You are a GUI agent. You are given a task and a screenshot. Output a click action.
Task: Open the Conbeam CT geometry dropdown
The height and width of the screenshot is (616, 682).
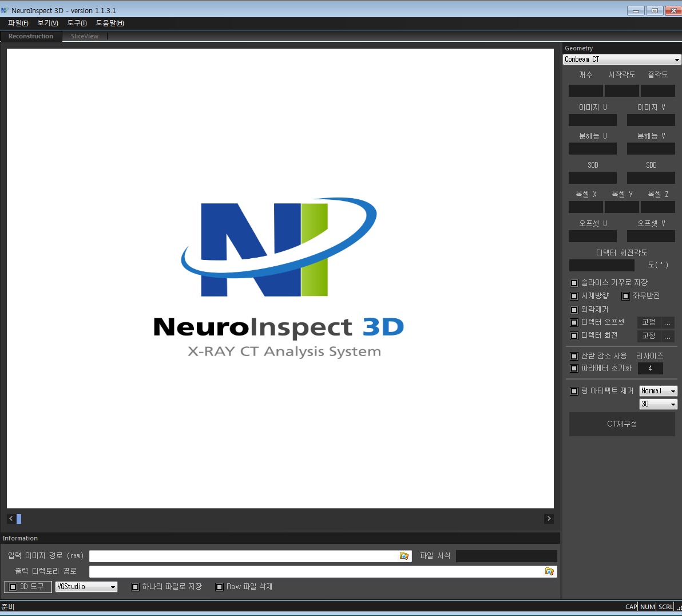point(622,59)
